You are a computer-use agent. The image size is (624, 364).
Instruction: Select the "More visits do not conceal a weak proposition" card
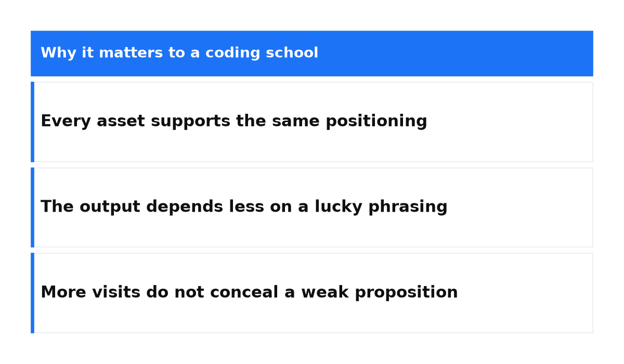(x=312, y=293)
